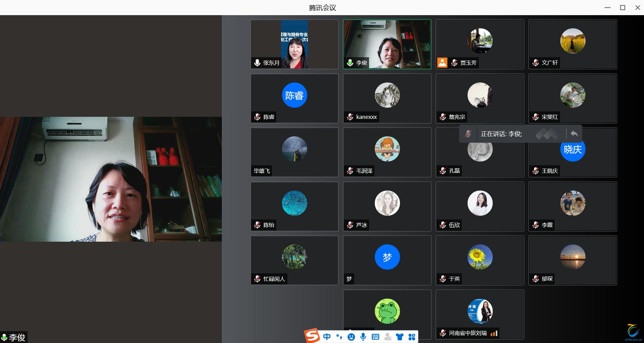Click the green frog avatar tile
Screen dimensions: 644x343
point(387,311)
